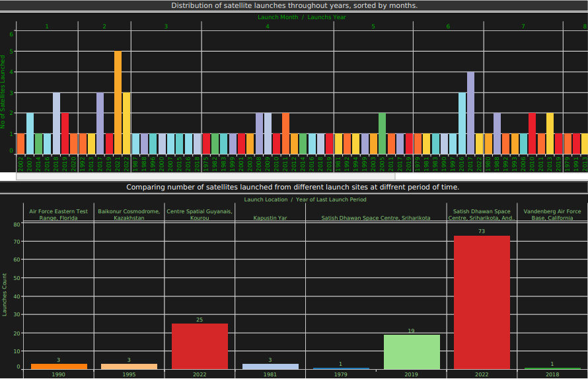Screen dimensions: 588x379
Task: Click the green bar under month 5
Action: pos(382,133)
